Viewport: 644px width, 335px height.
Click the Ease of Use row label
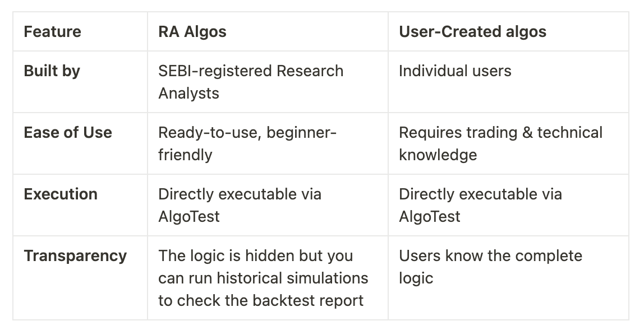pyautogui.click(x=68, y=133)
